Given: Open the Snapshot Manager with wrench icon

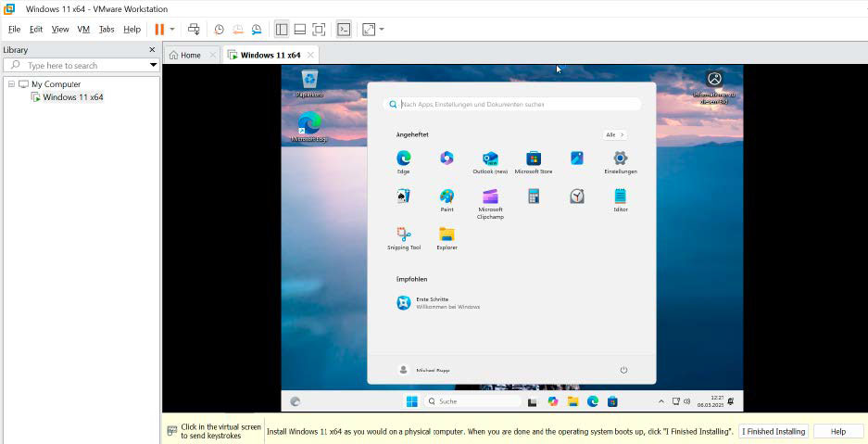Looking at the screenshot, I should coord(257,30).
